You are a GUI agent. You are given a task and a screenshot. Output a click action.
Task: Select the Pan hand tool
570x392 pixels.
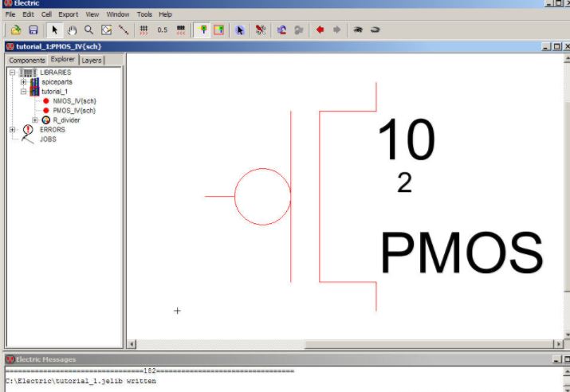[x=72, y=30]
